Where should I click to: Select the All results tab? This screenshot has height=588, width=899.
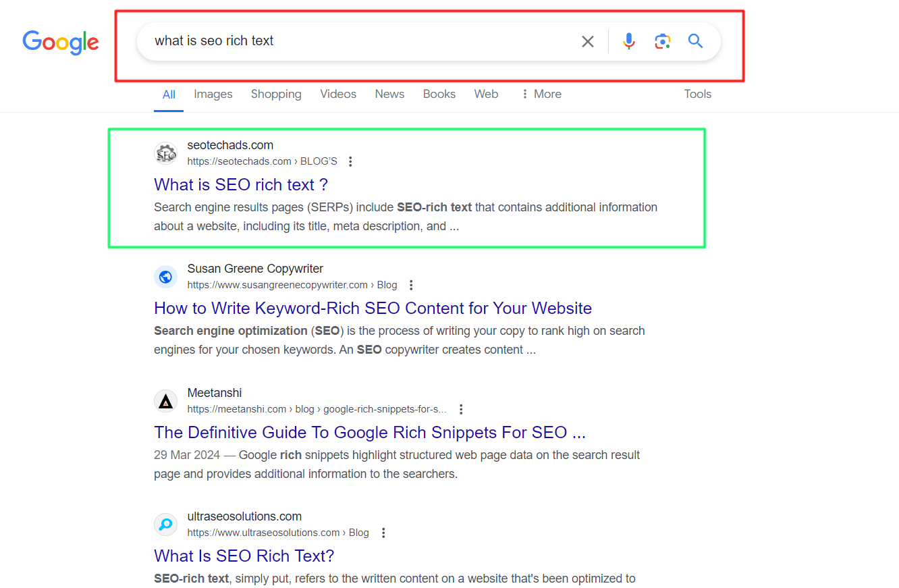click(169, 95)
